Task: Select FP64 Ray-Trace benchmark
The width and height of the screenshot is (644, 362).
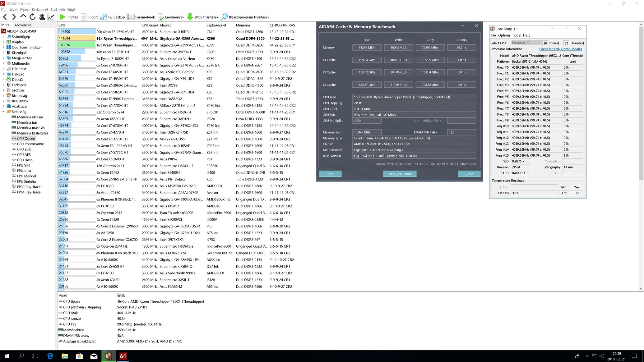Action: (29, 192)
